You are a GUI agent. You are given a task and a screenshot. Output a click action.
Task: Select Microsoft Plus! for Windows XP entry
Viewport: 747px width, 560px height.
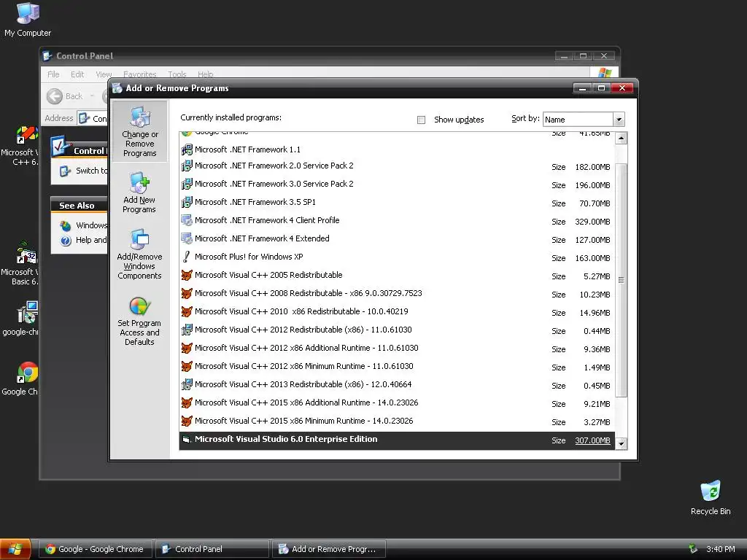pos(398,257)
